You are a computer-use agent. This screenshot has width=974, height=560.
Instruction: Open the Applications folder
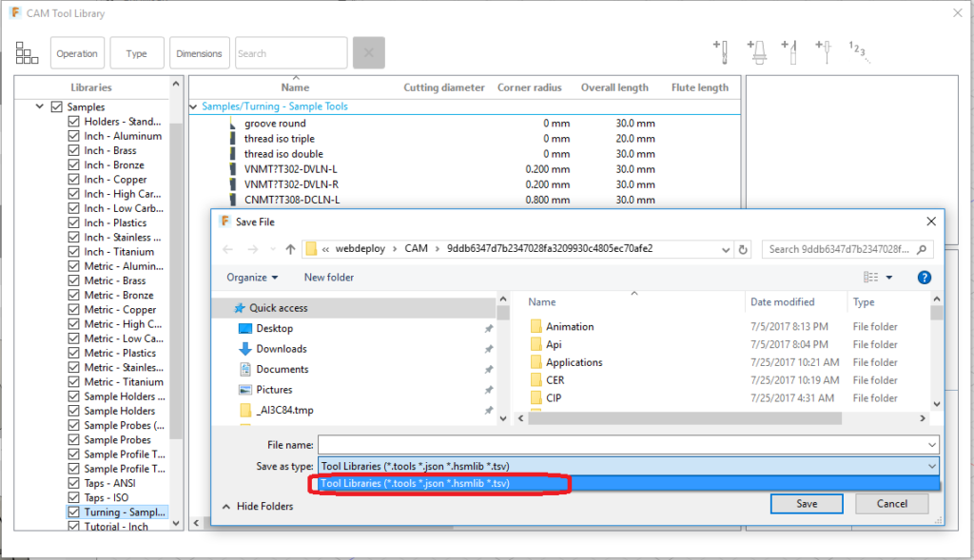pyautogui.click(x=574, y=362)
